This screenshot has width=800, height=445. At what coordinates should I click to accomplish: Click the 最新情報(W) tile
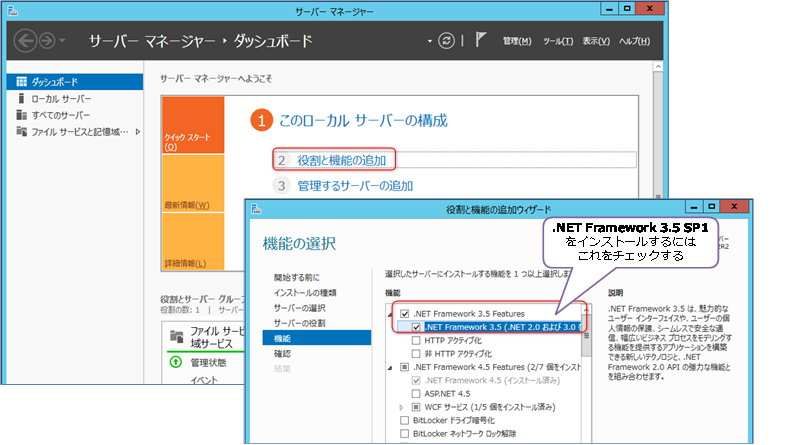click(193, 183)
